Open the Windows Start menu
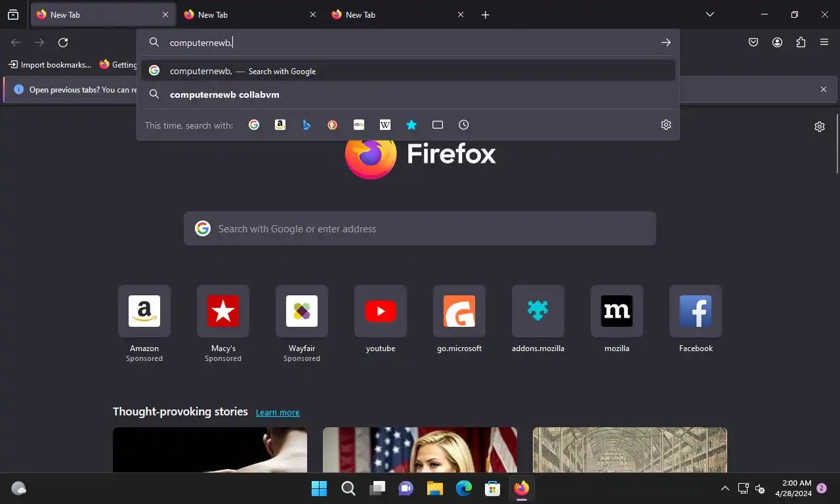Screen dimensions: 840x504 [x=320, y=488]
